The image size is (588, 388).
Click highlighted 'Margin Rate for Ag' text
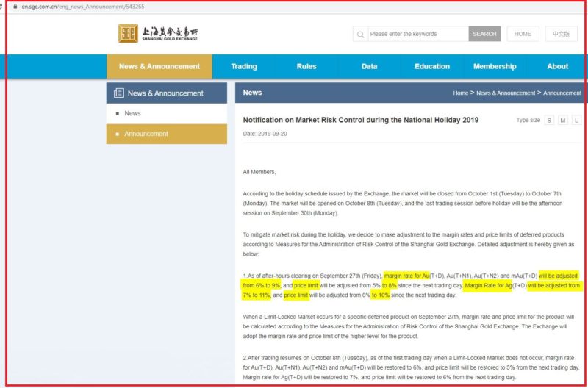pyautogui.click(x=488, y=285)
